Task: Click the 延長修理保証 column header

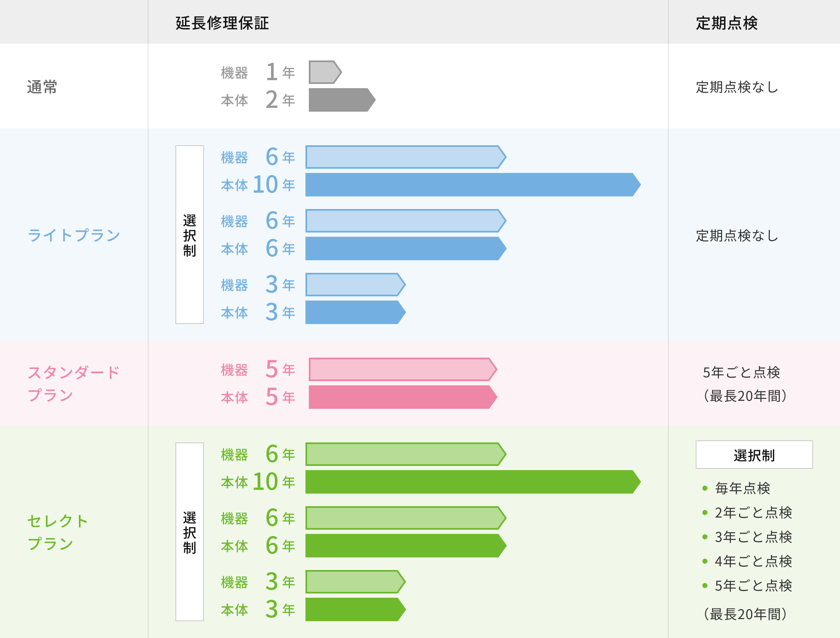Action: (222, 23)
